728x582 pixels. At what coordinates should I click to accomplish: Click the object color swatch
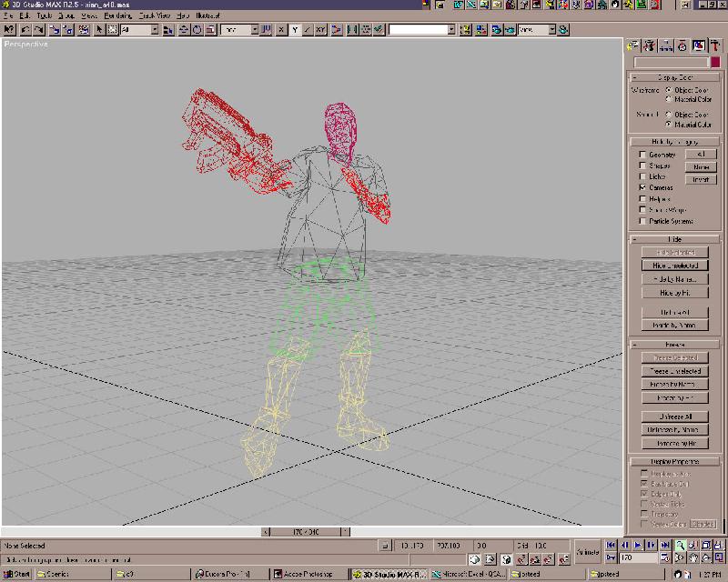(715, 63)
